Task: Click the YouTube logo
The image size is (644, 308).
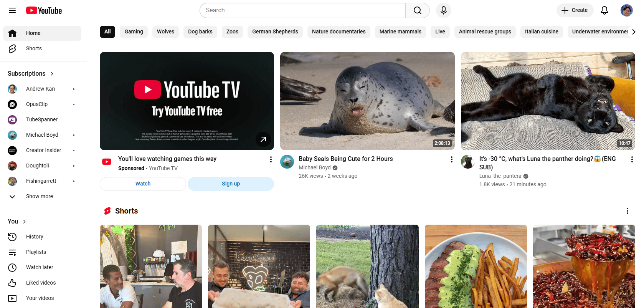Action: tap(44, 10)
